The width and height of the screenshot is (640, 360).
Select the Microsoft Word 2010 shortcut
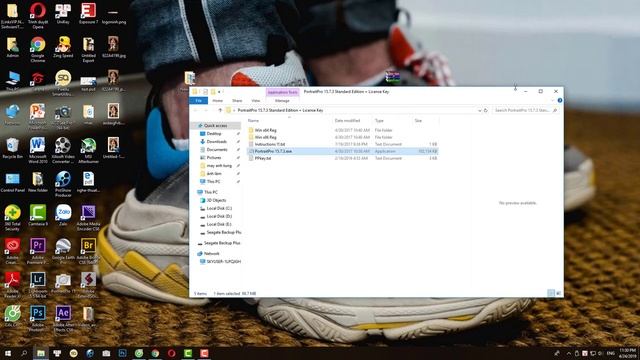(38, 150)
